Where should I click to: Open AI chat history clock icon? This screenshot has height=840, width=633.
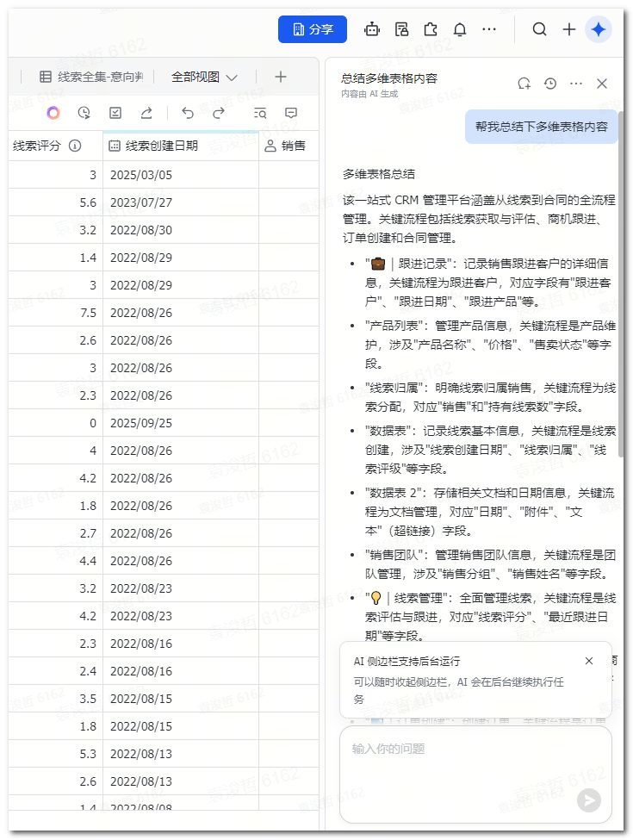550,84
